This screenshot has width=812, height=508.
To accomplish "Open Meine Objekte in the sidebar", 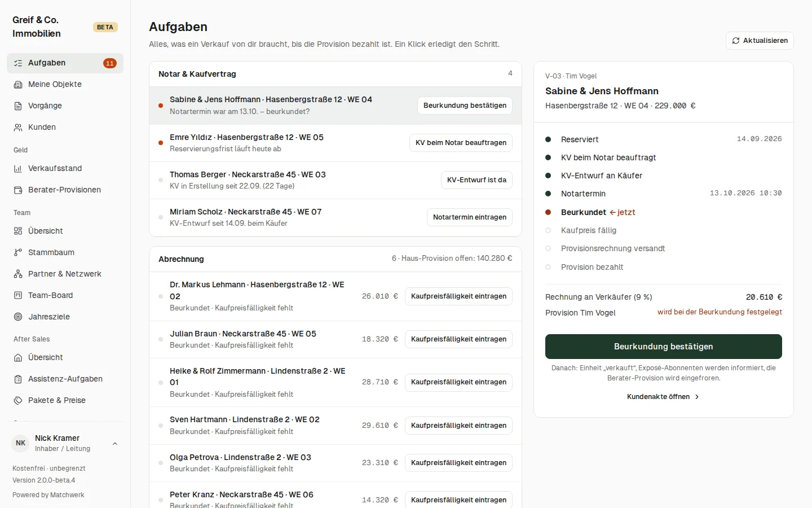I will (x=65, y=85).
